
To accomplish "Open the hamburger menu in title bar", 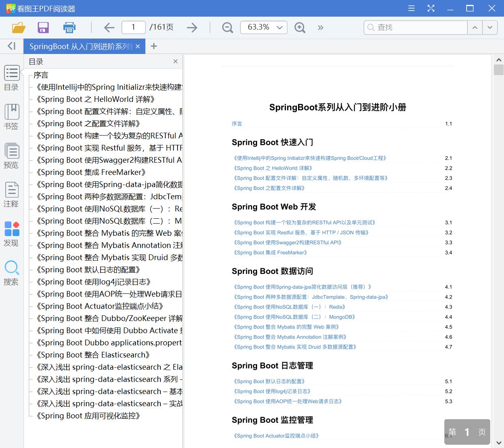I will point(411,8).
